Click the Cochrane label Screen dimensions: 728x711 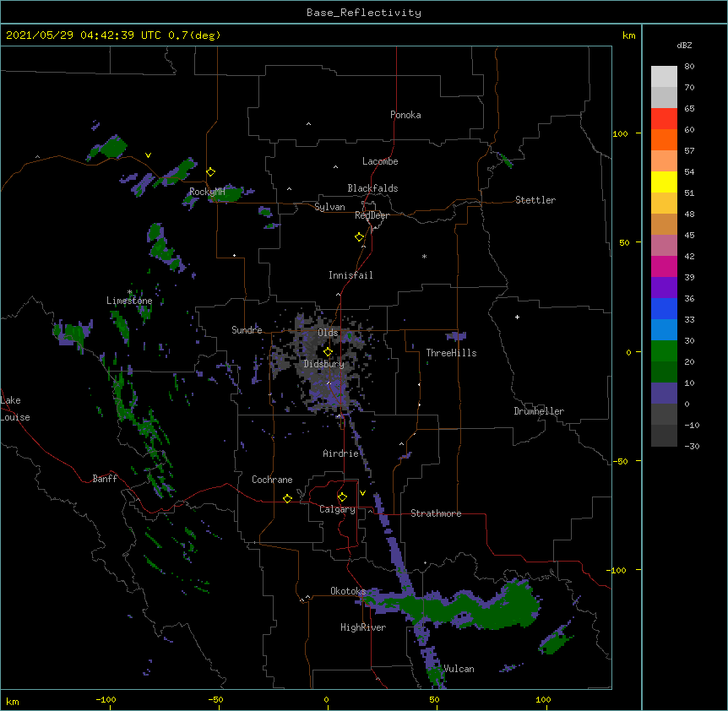[272, 480]
